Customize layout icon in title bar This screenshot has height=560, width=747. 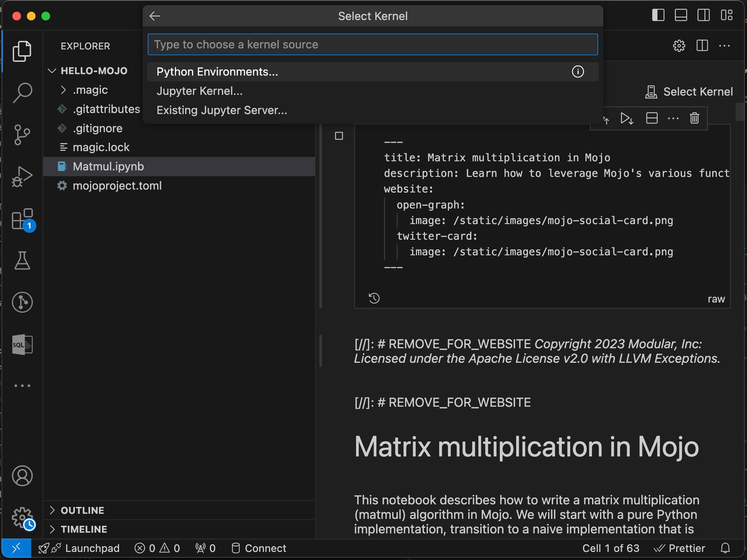(x=726, y=15)
